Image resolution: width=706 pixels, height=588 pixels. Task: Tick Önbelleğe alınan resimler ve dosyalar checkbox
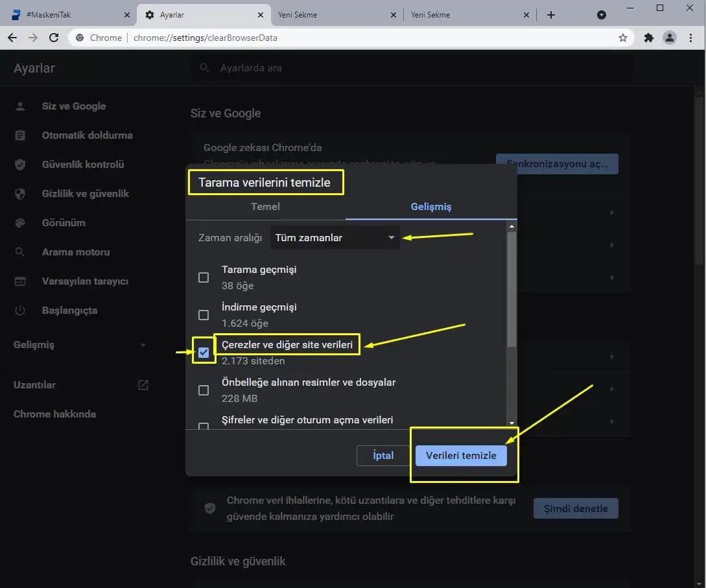[204, 390]
